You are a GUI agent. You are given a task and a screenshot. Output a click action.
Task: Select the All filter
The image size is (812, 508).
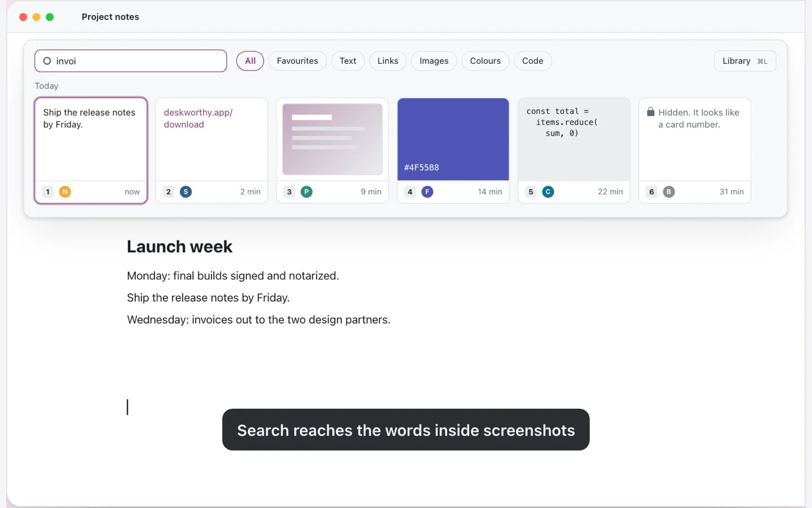point(250,61)
